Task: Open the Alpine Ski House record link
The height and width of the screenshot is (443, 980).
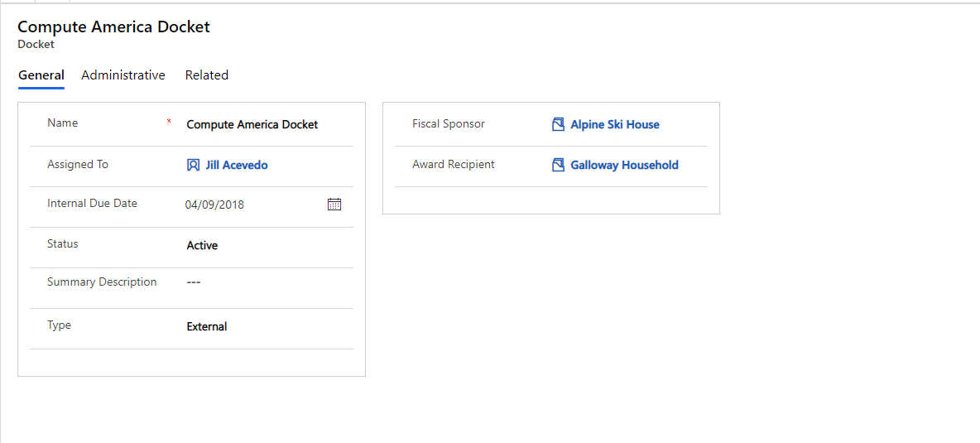Action: point(615,124)
